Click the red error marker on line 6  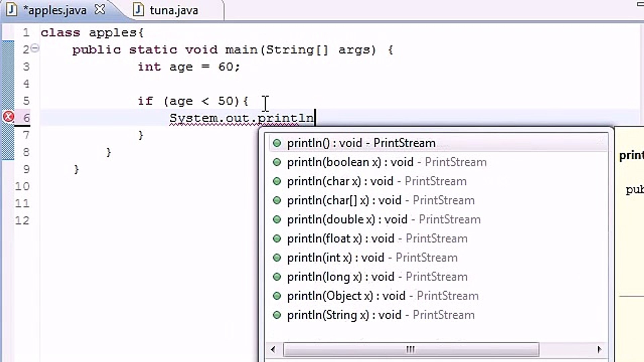tap(8, 117)
